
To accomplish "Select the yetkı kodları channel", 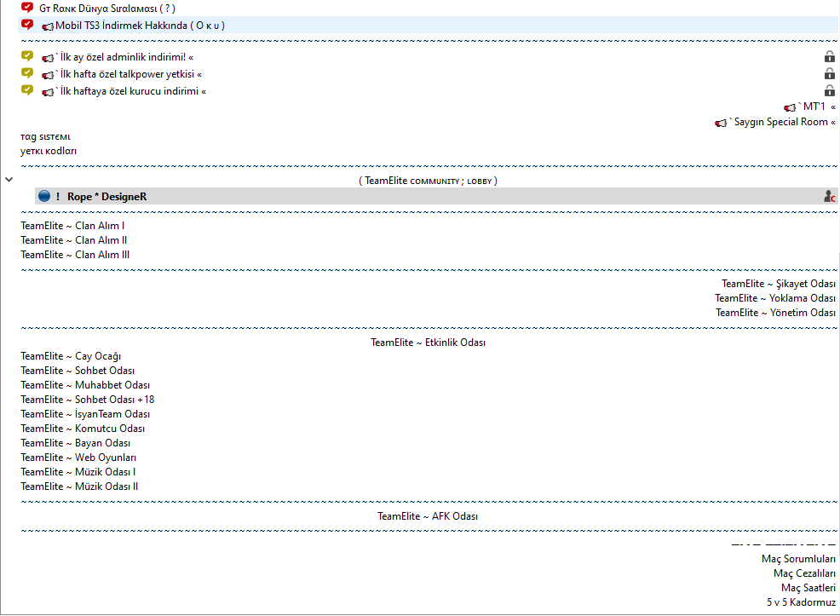I will coord(49,151).
